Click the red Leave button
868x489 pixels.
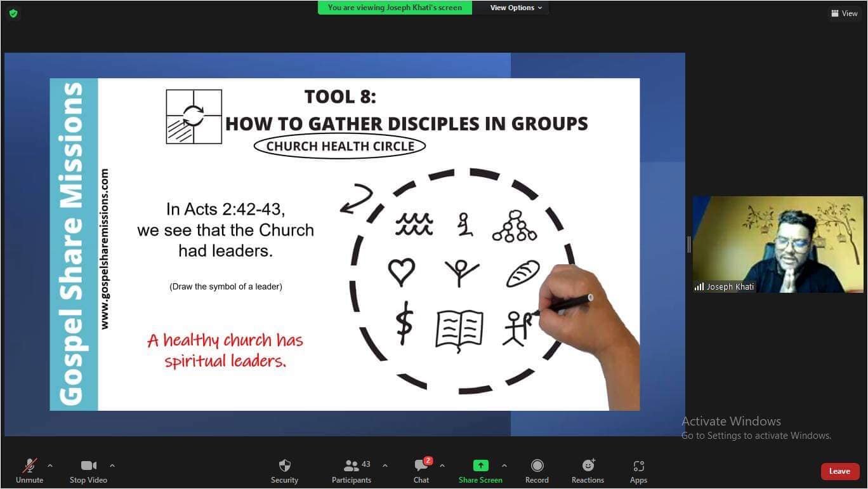click(840, 471)
